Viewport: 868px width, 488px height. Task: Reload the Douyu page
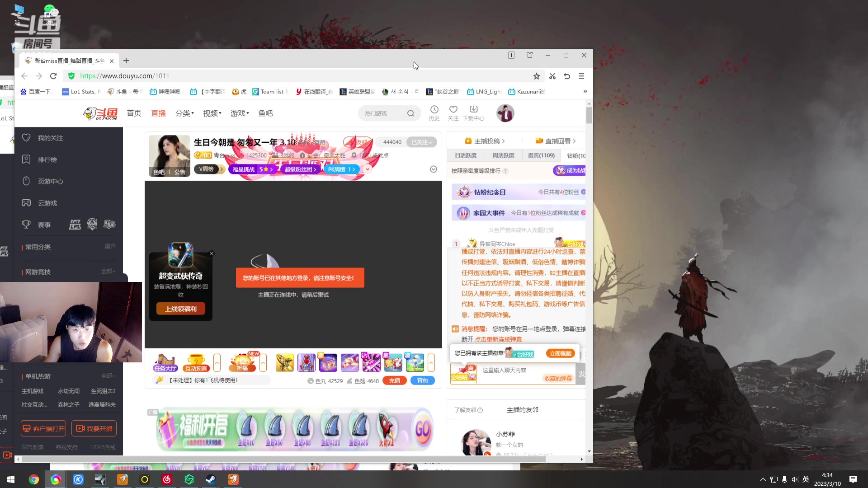click(53, 76)
